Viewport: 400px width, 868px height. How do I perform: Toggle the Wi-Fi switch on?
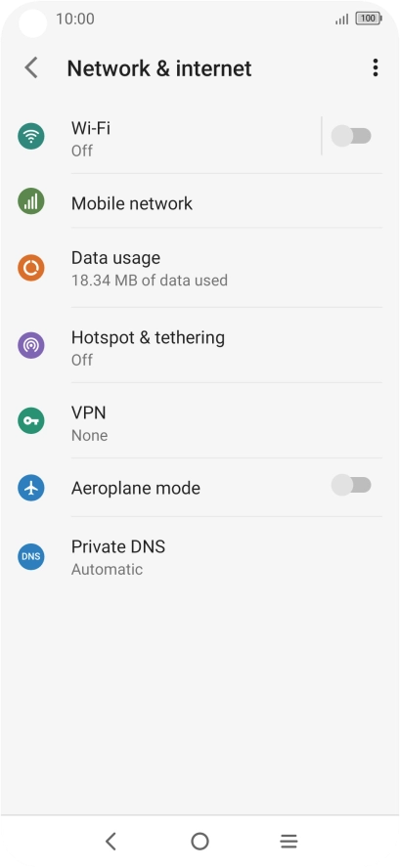click(x=351, y=136)
